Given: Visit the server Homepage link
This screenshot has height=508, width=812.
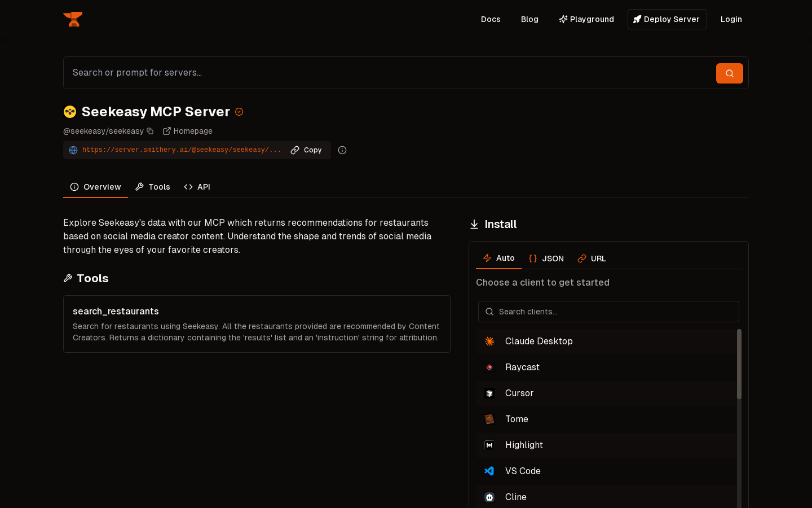Looking at the screenshot, I should tap(188, 131).
